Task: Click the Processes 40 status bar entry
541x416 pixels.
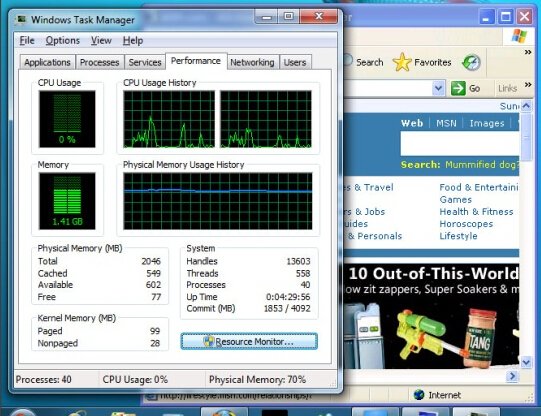Action: (43, 380)
